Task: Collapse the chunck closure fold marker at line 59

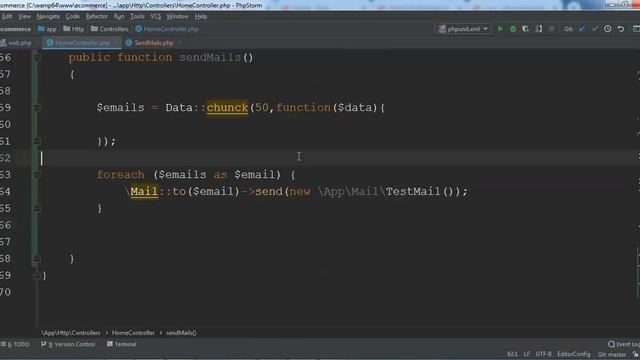Action: (x=37, y=108)
